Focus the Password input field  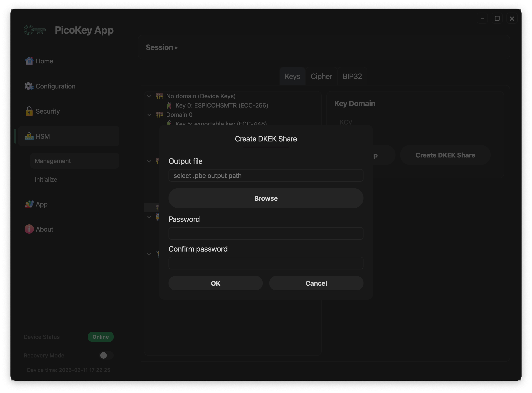coord(266,233)
